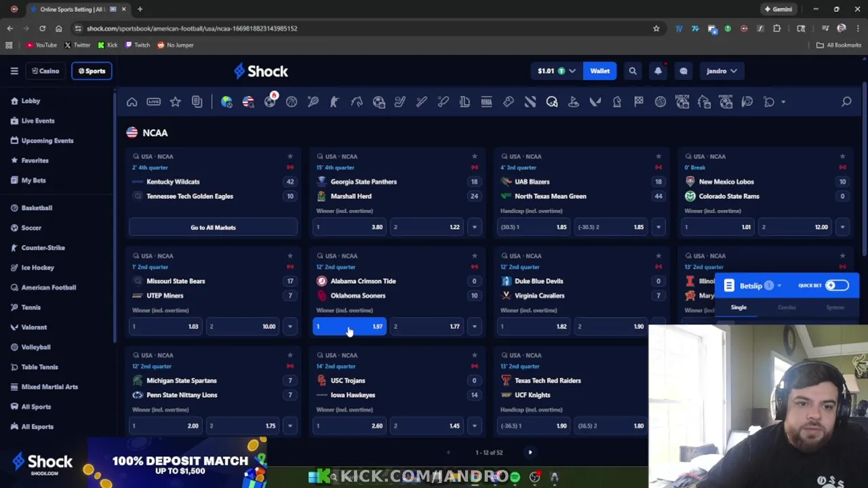Expand more markets for Georgia State vs Marshall
The image size is (868, 488).
(x=474, y=227)
